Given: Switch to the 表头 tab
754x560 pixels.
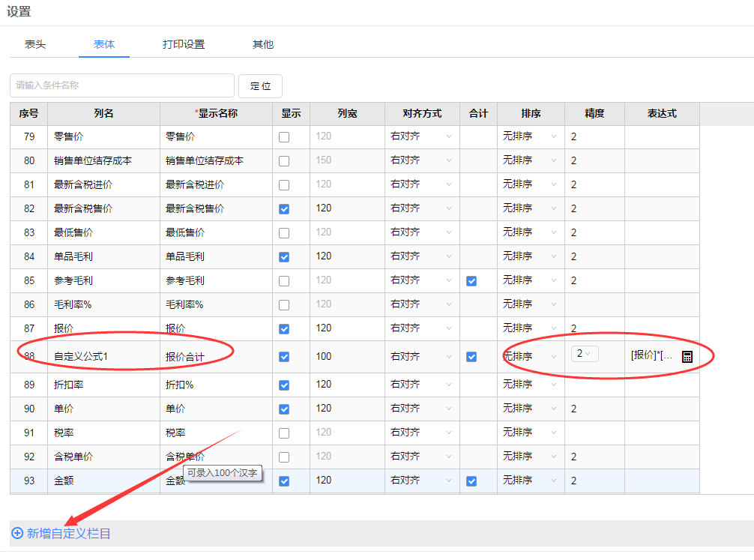Looking at the screenshot, I should (x=35, y=44).
